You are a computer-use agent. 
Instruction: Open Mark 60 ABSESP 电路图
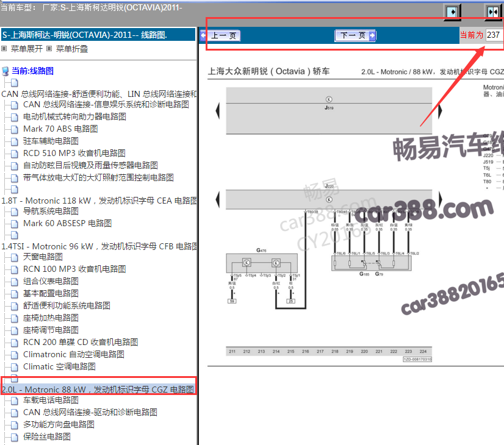coord(68,223)
